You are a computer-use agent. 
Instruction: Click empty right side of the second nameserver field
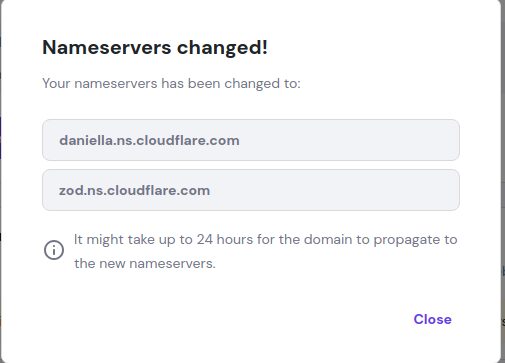tap(335, 190)
